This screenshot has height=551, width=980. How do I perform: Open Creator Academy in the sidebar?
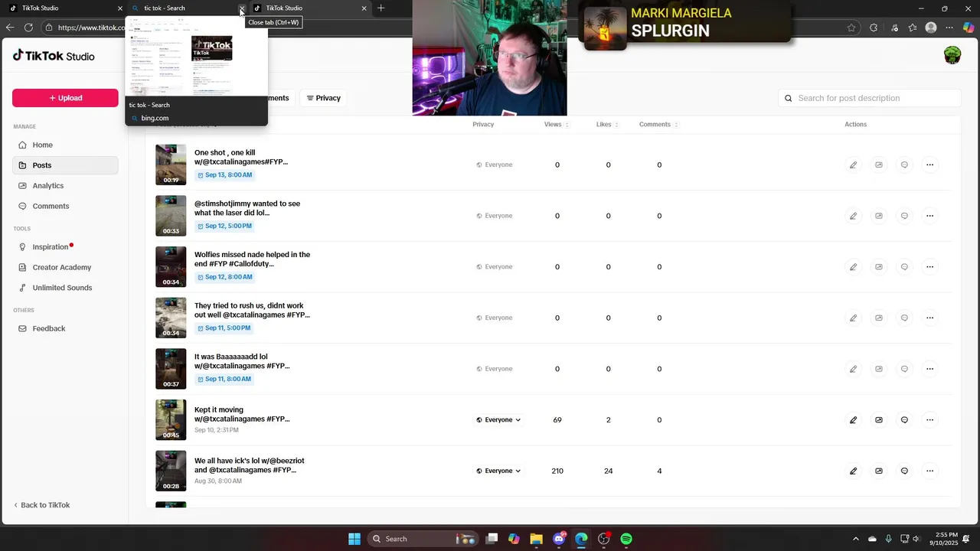pyautogui.click(x=65, y=267)
